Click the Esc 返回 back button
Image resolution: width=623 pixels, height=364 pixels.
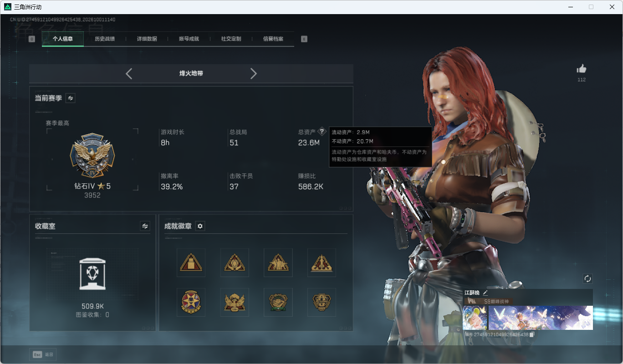coord(43,354)
